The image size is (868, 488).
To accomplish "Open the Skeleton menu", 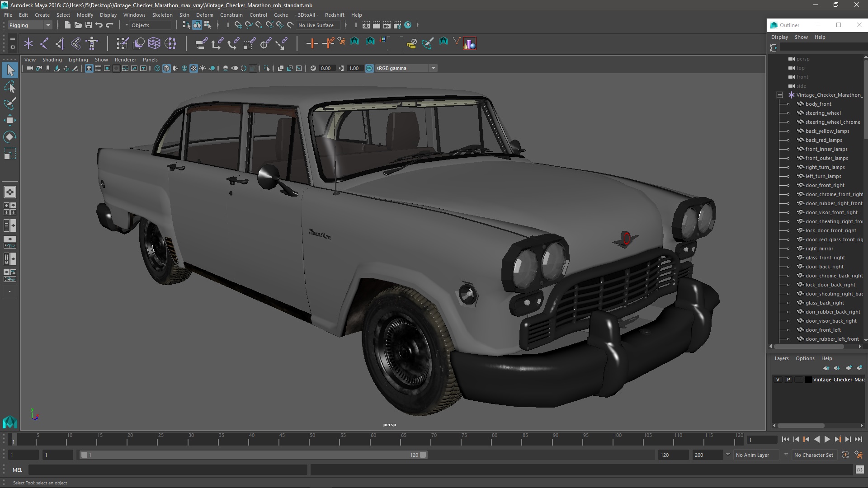I will pyautogui.click(x=162, y=15).
